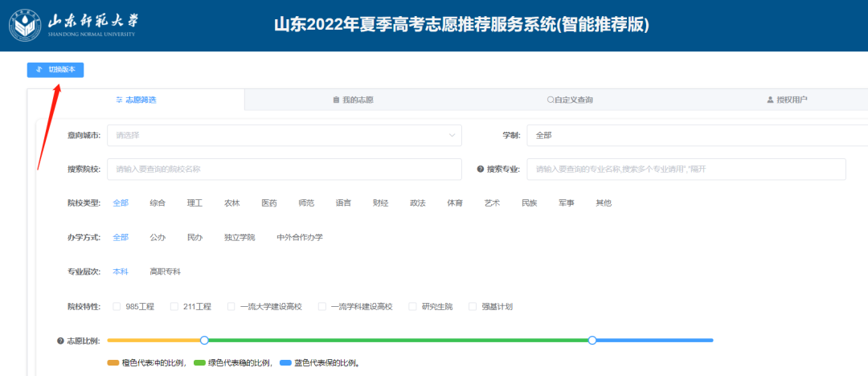The width and height of the screenshot is (868, 376).
Task: Click the orange legend swatch for 冲
Action: click(113, 363)
